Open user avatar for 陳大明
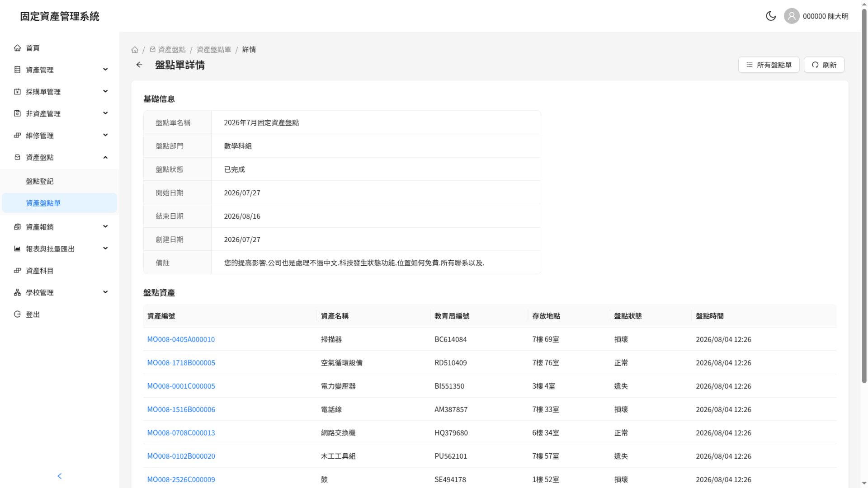868x488 pixels. coord(792,16)
